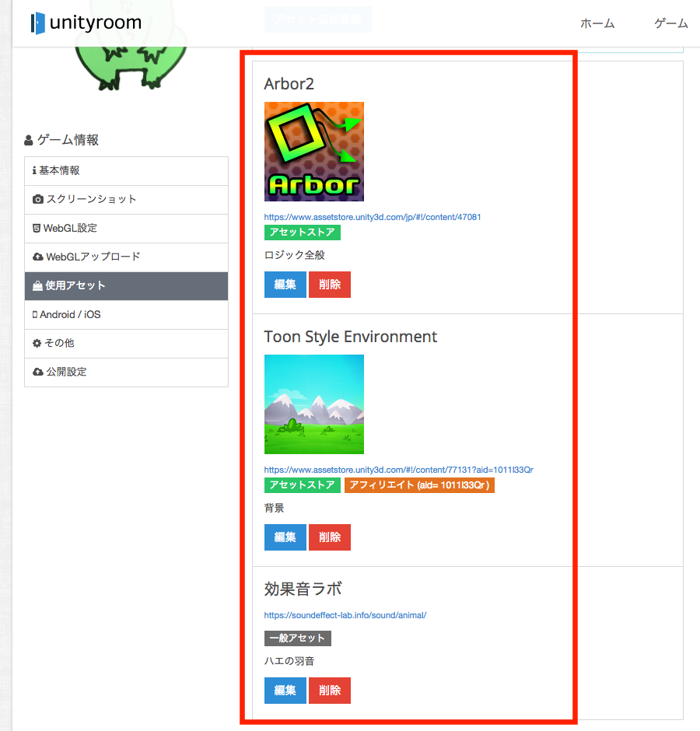The height and width of the screenshot is (731, 700).
Task: Click the green frog game icon
Action: pos(131,68)
